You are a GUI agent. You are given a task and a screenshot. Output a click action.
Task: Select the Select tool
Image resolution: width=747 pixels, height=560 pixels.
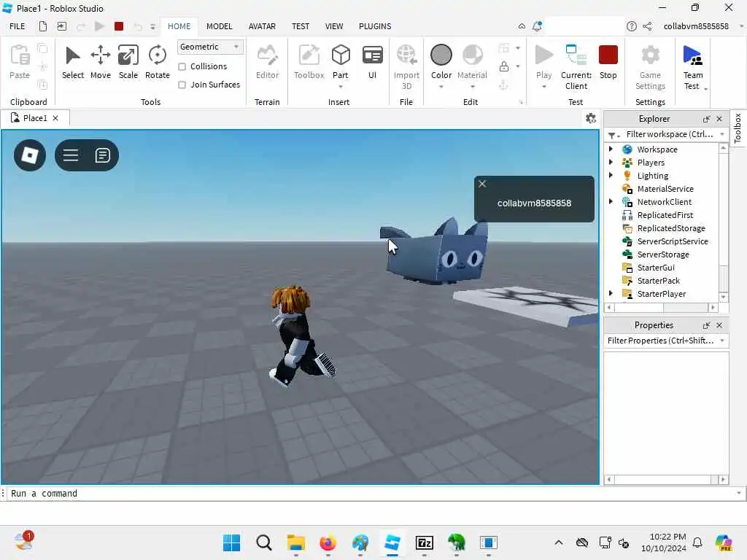tap(72, 62)
